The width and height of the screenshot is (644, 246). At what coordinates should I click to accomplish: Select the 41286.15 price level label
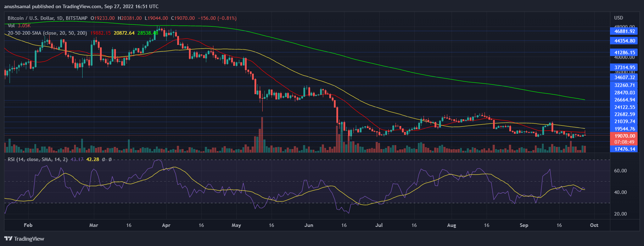click(x=625, y=52)
